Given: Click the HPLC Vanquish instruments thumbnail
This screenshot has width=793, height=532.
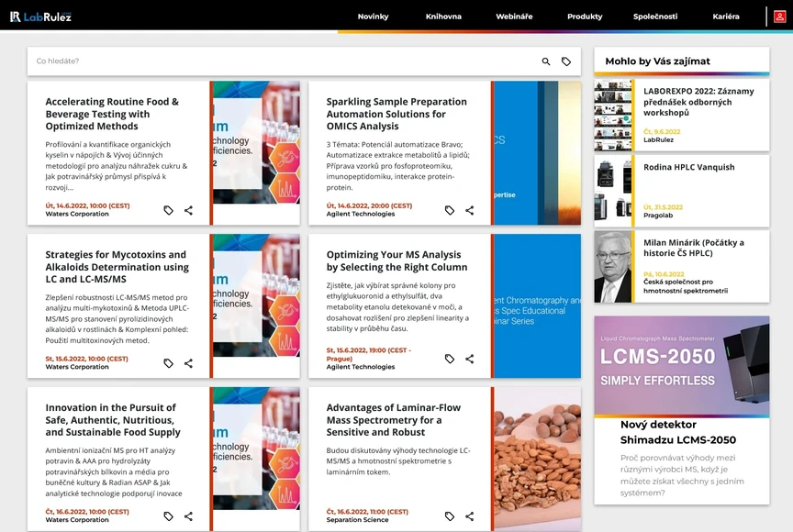Looking at the screenshot, I should (x=613, y=191).
